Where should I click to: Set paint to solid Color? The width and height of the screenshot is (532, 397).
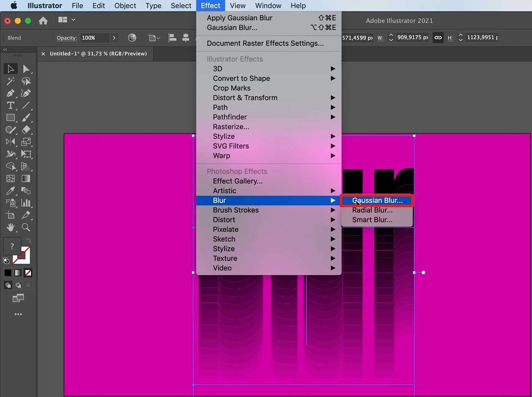8,273
